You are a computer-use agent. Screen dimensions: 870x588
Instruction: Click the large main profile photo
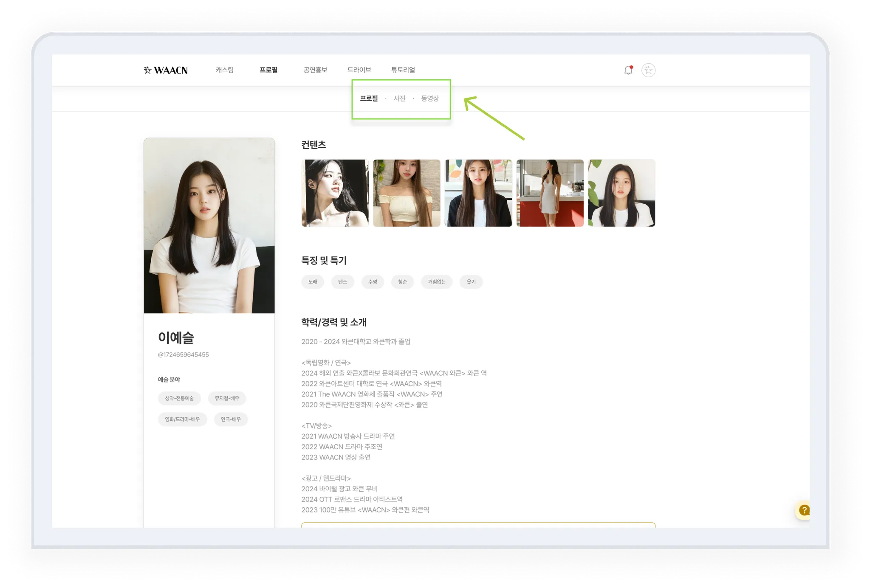pos(209,226)
